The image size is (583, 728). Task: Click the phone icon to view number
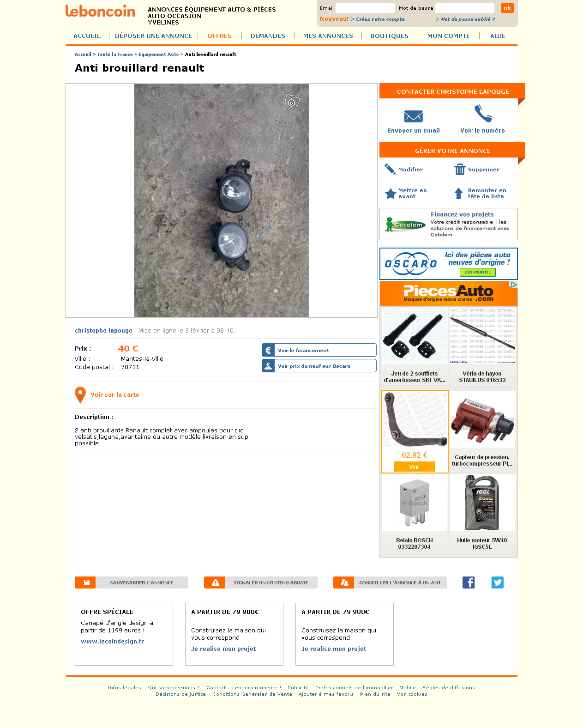483,114
